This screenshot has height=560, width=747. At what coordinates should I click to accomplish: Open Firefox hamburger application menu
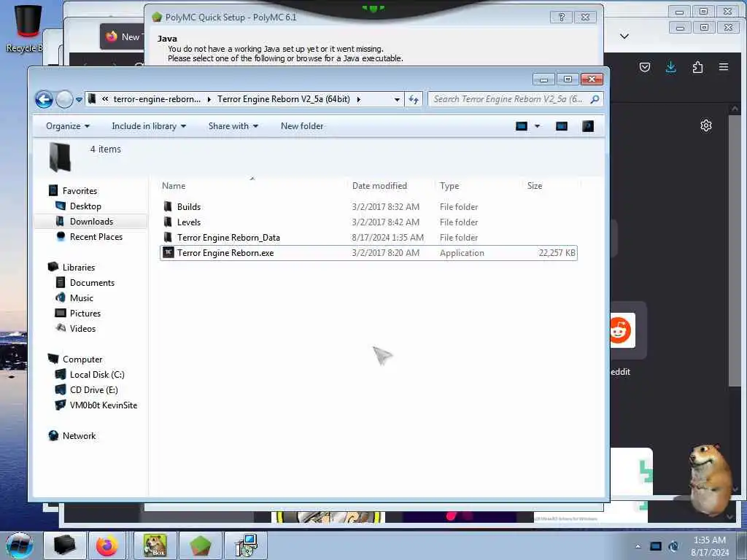point(724,67)
